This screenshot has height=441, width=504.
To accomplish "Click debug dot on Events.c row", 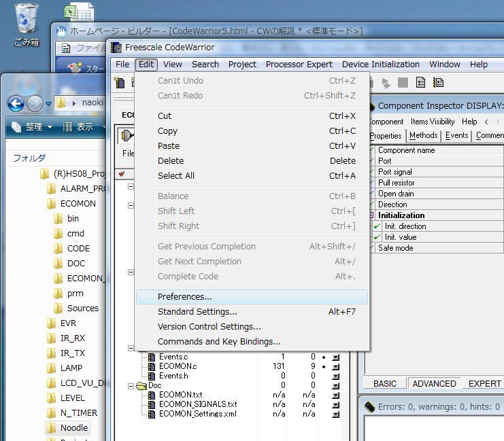I will (324, 357).
